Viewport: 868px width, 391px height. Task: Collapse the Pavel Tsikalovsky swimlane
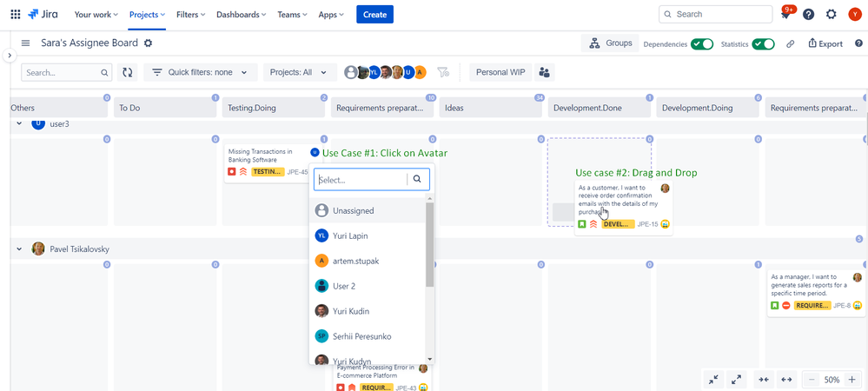pyautogui.click(x=19, y=249)
